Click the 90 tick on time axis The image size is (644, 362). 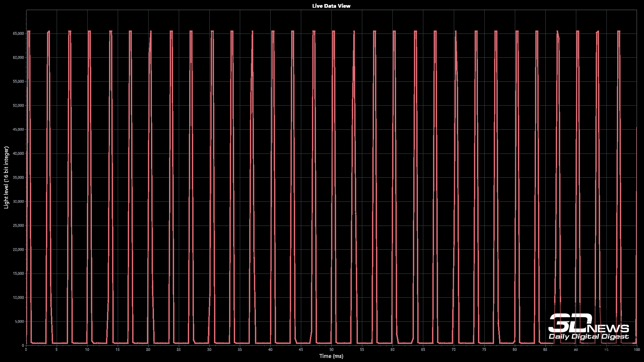click(x=575, y=350)
